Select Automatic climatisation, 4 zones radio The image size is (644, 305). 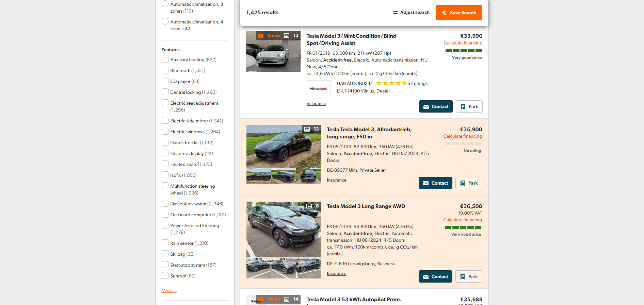coord(165,22)
